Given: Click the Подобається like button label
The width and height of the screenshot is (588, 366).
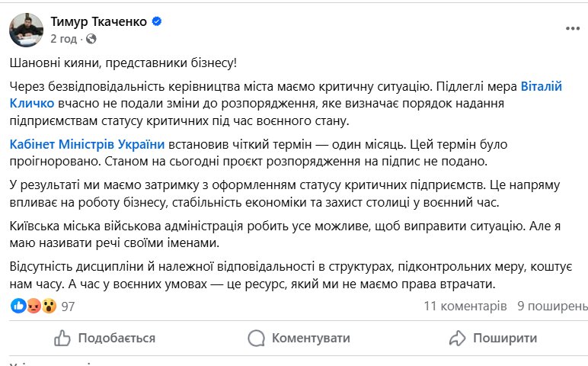Looking at the screenshot, I should (x=117, y=338).
